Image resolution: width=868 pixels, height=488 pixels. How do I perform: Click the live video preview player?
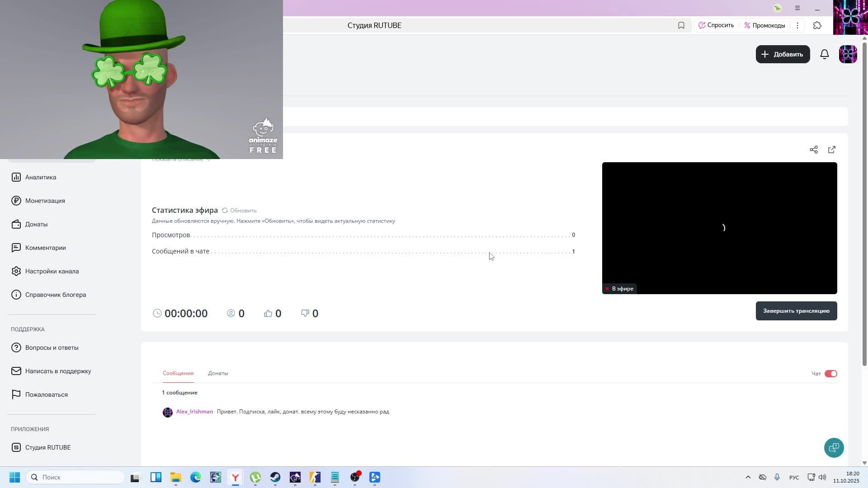pos(719,228)
